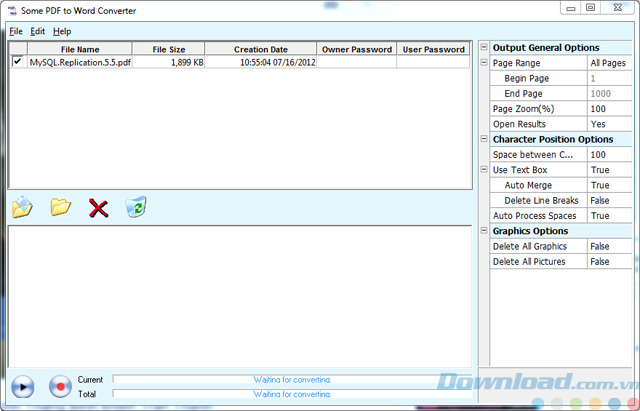Select the Begin Page property label
The width and height of the screenshot is (640, 411).
point(527,78)
